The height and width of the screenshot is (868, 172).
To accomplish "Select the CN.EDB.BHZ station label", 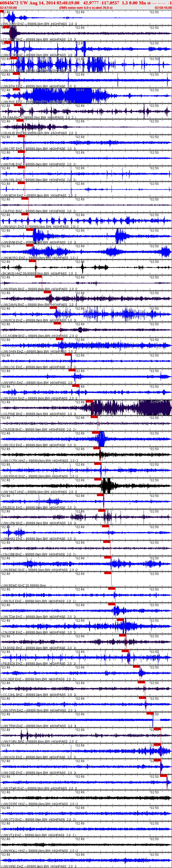I will coord(38,430).
